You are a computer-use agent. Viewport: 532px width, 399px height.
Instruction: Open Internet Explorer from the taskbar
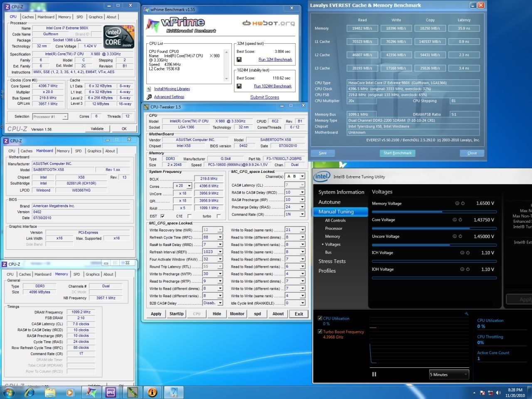[x=30, y=392]
